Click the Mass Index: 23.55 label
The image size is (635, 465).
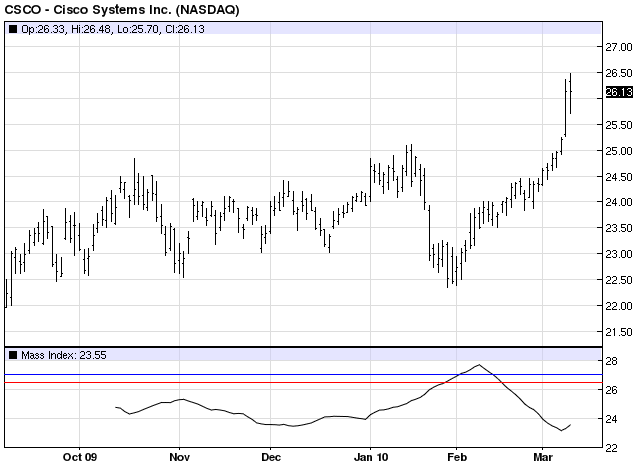64,355
